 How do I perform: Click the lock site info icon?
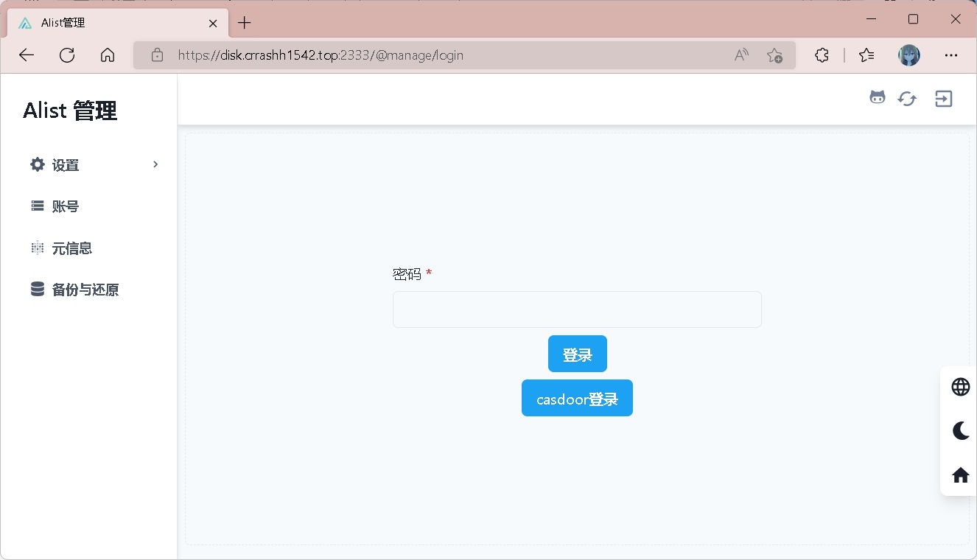[156, 55]
